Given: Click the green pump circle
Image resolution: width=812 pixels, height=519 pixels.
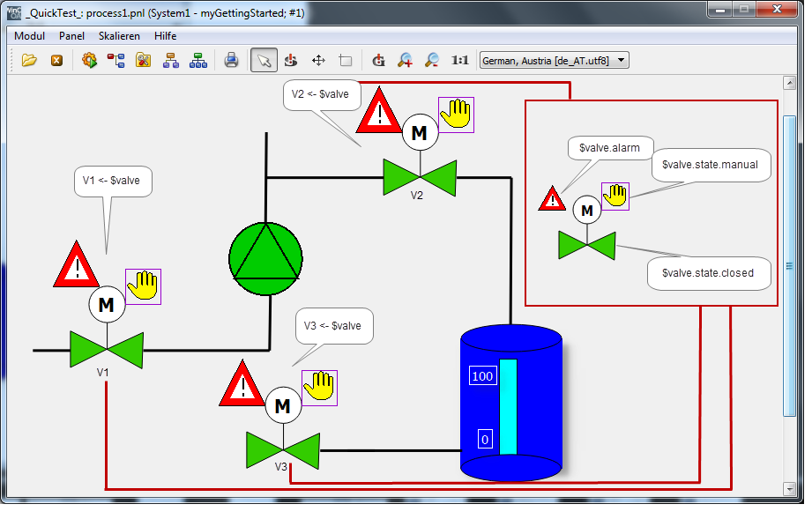Looking at the screenshot, I should (x=265, y=259).
